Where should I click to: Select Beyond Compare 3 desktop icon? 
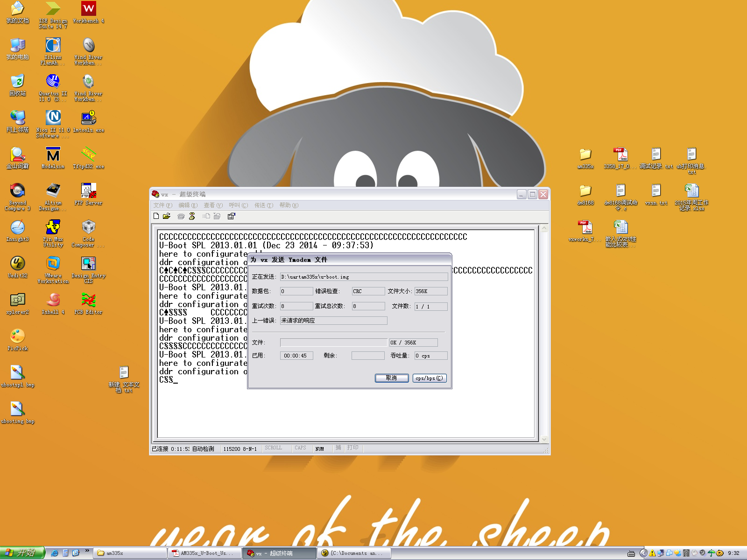17,197
